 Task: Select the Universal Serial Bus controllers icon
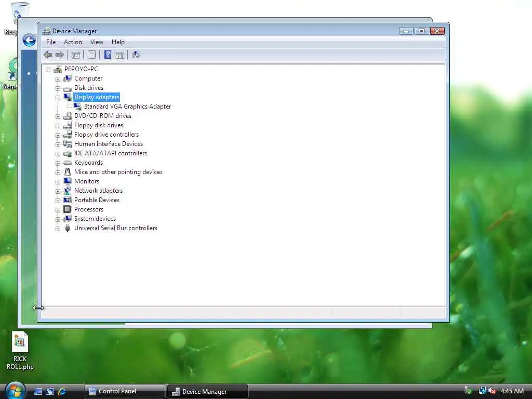(68, 228)
